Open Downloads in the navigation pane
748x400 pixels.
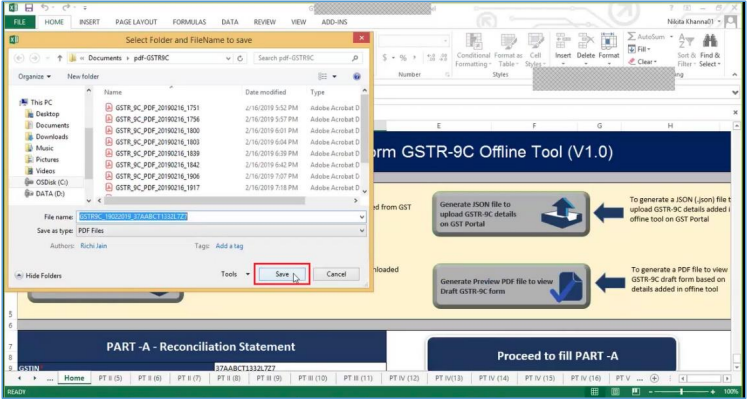point(52,137)
